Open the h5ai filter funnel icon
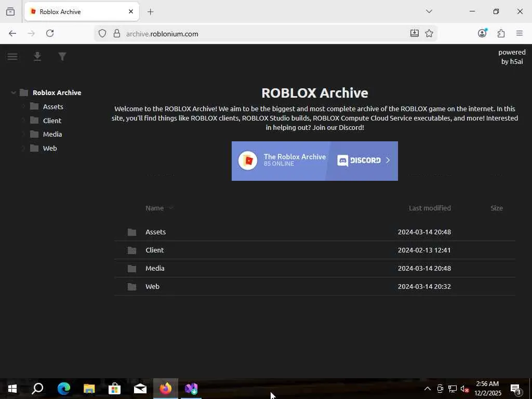The width and height of the screenshot is (532, 399). click(62, 56)
